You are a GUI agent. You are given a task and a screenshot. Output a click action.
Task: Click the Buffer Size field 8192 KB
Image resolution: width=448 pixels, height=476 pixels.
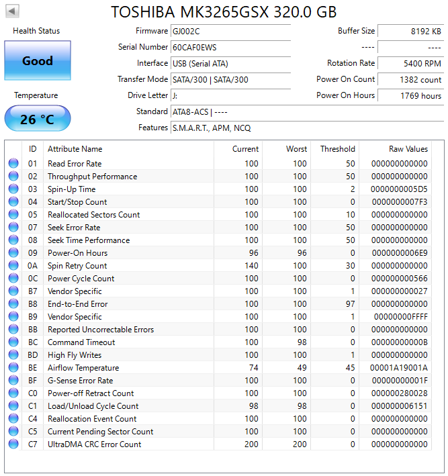pyautogui.click(x=410, y=32)
